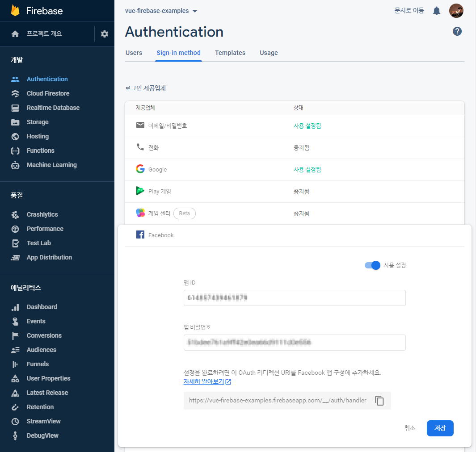Click the 저장 save button

point(440,428)
